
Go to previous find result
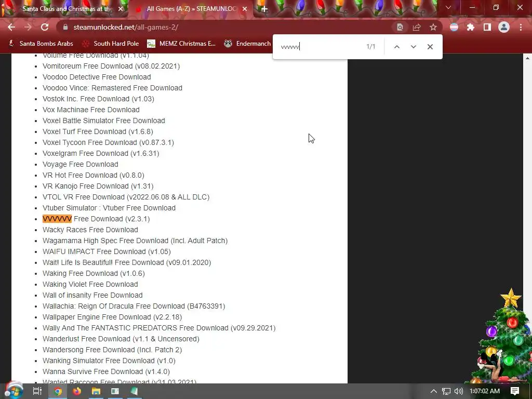click(x=396, y=47)
